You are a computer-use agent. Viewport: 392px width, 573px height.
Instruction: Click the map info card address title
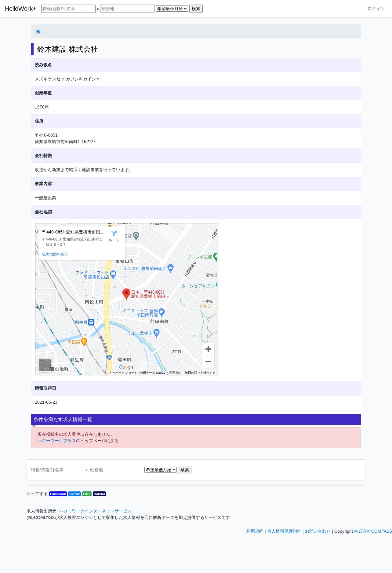click(73, 232)
